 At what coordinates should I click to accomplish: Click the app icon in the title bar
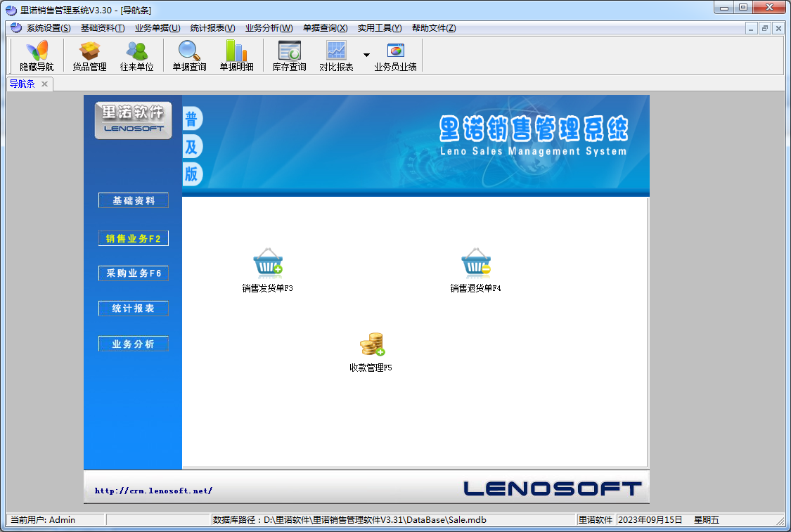(x=11, y=10)
